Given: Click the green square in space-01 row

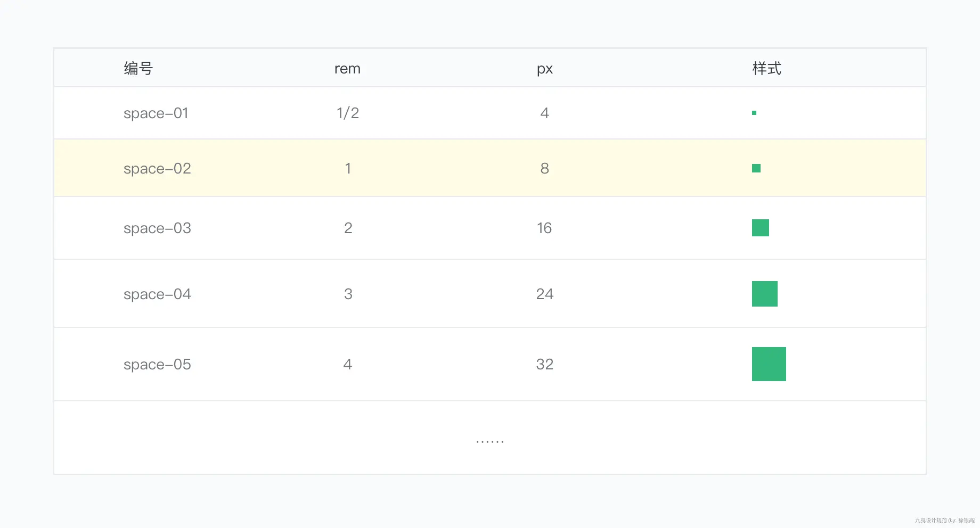Looking at the screenshot, I should pos(754,113).
